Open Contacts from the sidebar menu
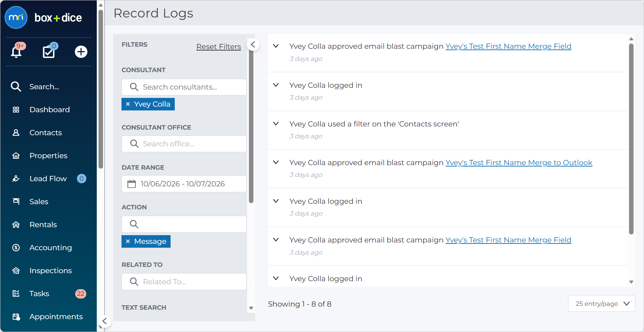This screenshot has width=644, height=332. [46, 133]
